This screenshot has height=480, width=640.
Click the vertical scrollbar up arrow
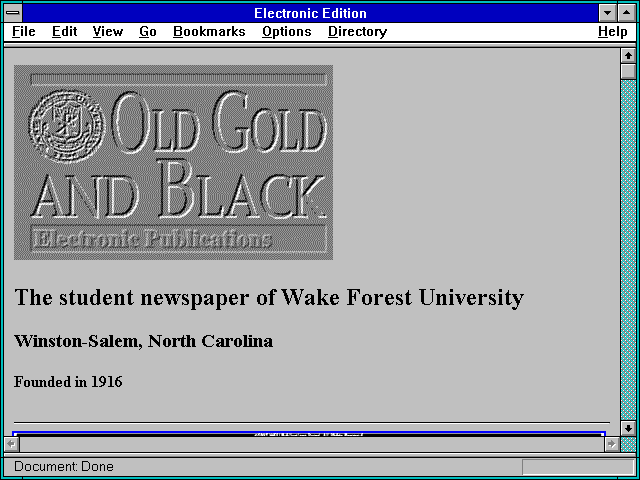[628, 56]
